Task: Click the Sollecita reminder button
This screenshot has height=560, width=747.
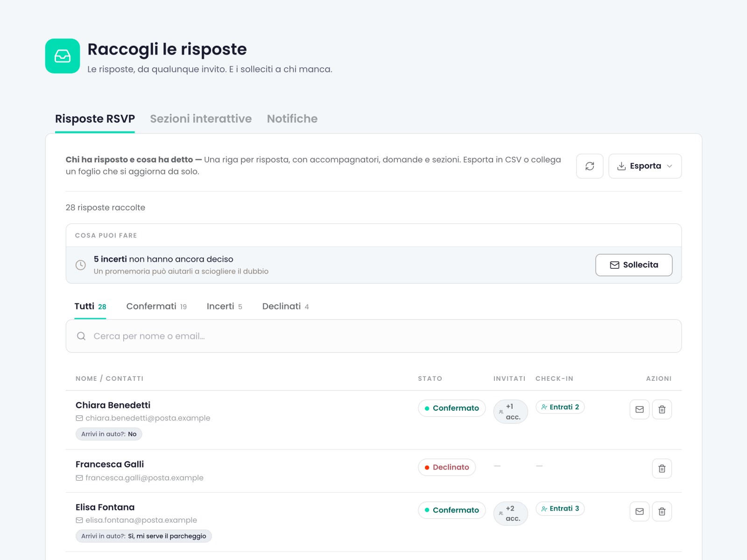Action: (634, 265)
